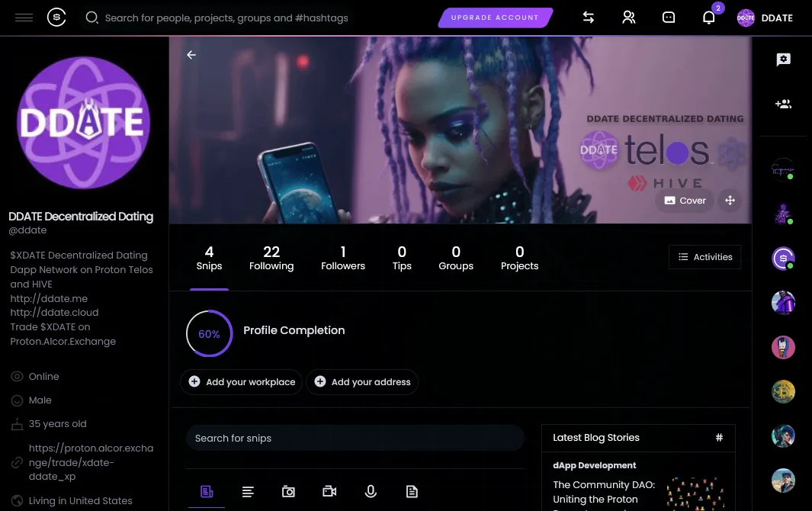Open the bitcoin coin contact avatar
The height and width of the screenshot is (511, 812).
783,392
